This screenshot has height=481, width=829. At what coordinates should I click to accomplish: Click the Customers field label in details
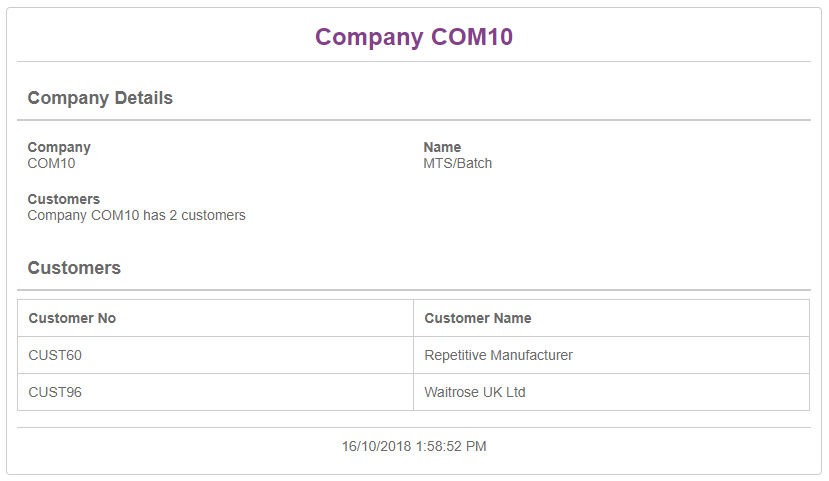[x=64, y=199]
